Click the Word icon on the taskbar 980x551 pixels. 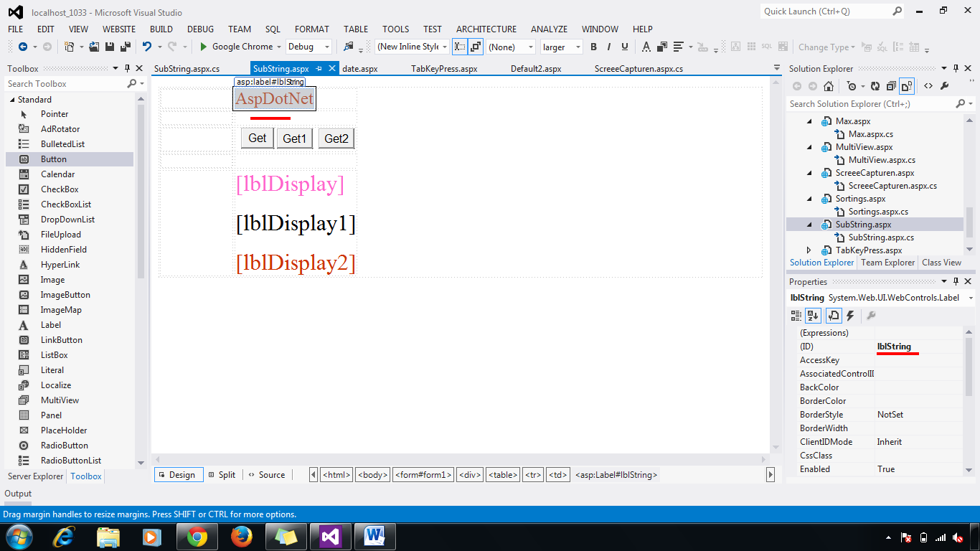coord(374,536)
